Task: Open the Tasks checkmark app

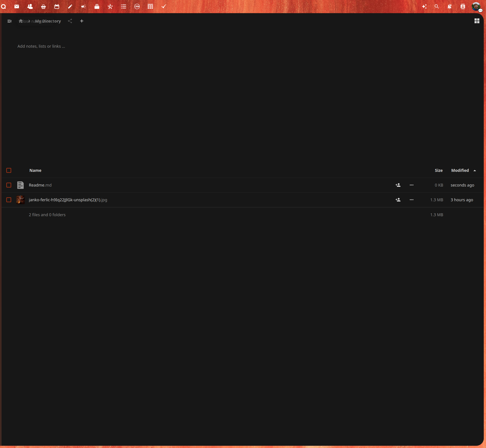Action: pos(163,6)
